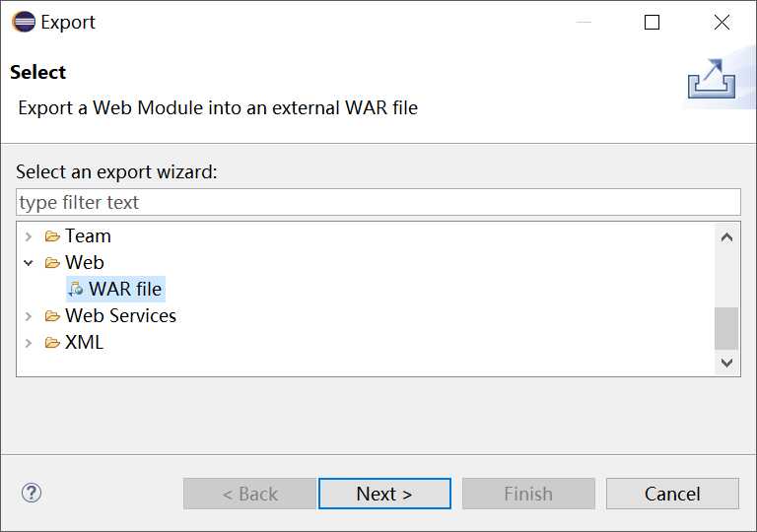Screen dimensions: 757x532
Task: Click the Web Services folder icon
Action: pos(52,315)
